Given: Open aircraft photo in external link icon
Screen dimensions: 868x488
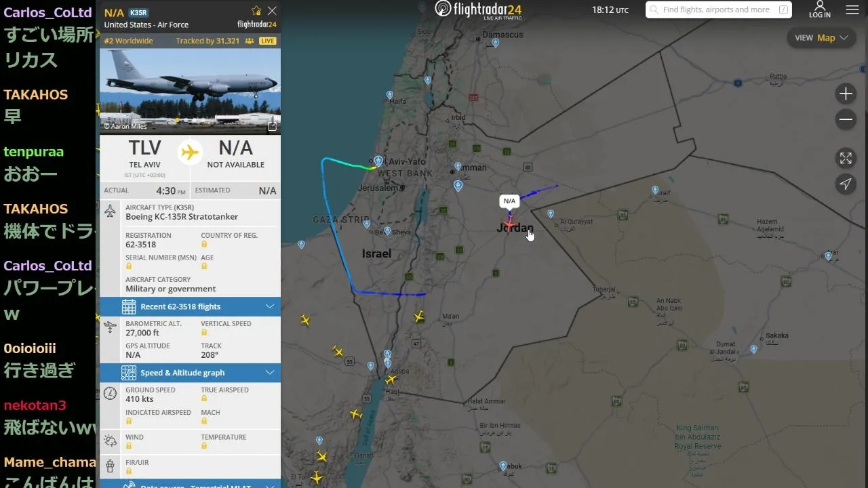Looking at the screenshot, I should pos(272,126).
